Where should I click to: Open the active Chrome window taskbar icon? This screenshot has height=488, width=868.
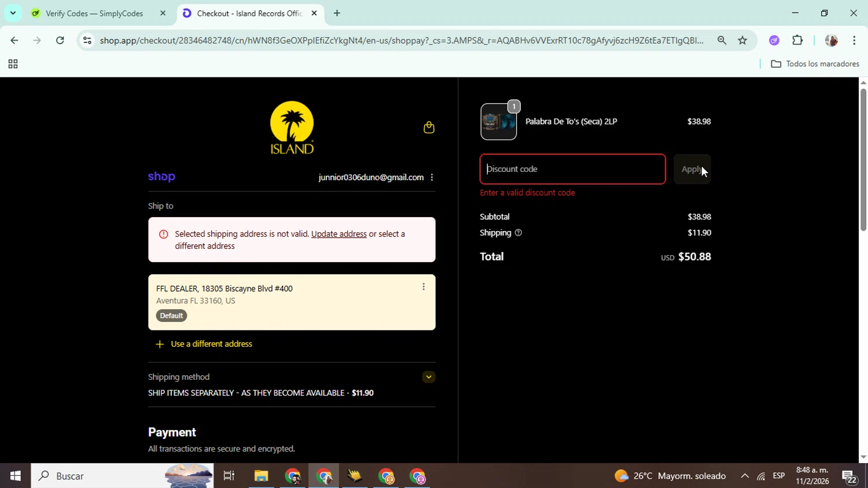point(324,476)
